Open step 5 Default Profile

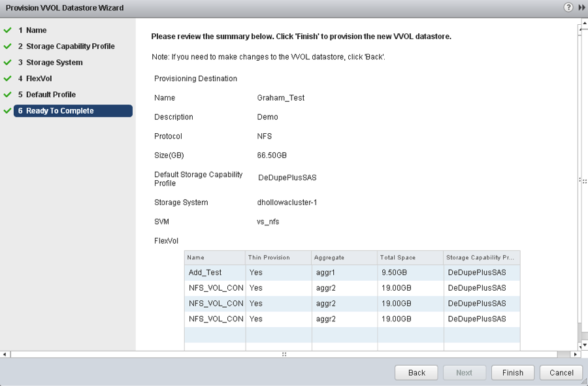pos(47,95)
